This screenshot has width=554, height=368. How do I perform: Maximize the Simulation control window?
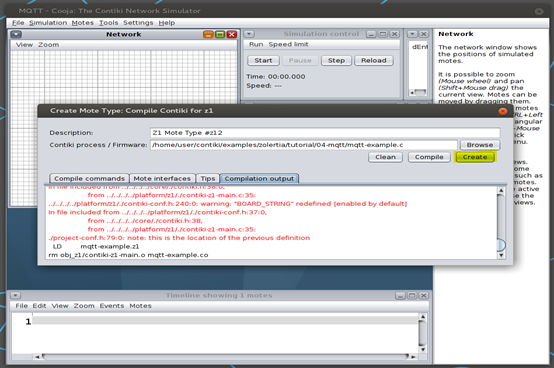383,34
